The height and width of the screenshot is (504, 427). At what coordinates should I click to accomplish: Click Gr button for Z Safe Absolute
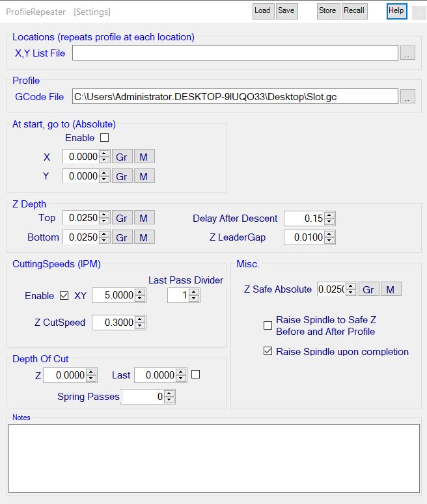[x=368, y=289]
